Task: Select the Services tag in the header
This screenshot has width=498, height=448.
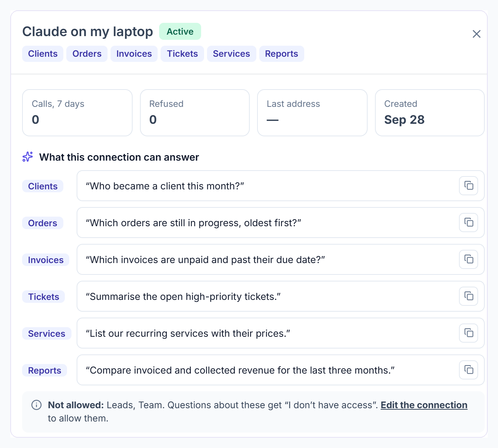Action: (x=231, y=54)
